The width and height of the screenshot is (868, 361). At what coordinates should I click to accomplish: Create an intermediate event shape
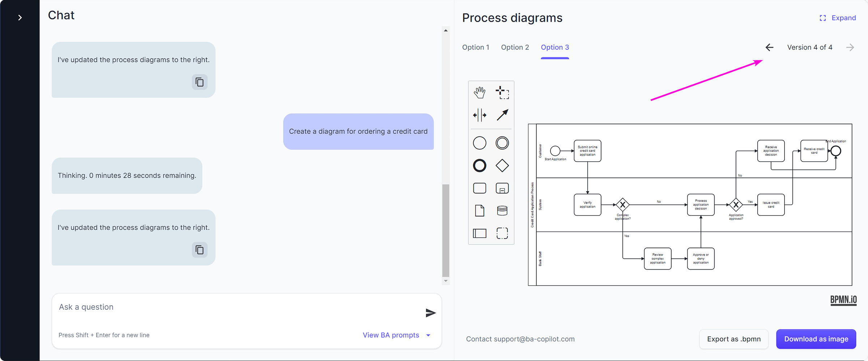(x=502, y=143)
